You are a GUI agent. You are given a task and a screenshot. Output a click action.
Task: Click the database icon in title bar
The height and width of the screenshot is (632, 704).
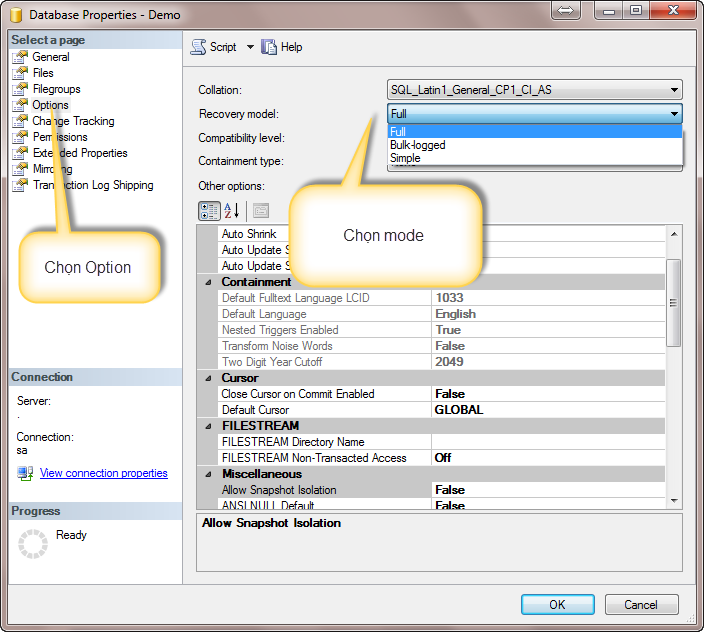[x=16, y=14]
